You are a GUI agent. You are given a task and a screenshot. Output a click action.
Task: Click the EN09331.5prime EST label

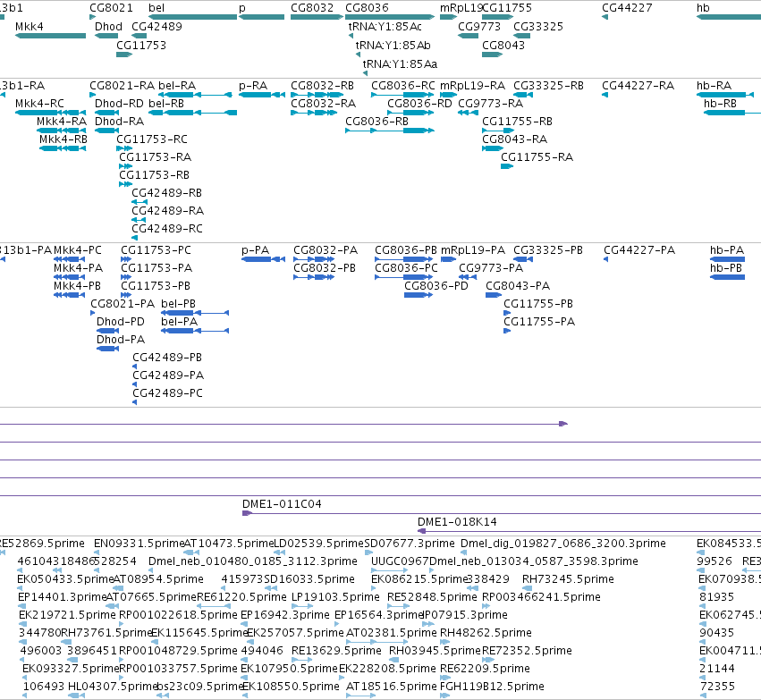pos(139,544)
